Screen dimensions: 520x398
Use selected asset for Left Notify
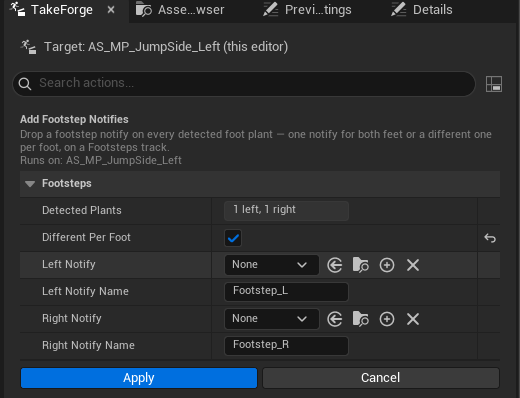(335, 265)
